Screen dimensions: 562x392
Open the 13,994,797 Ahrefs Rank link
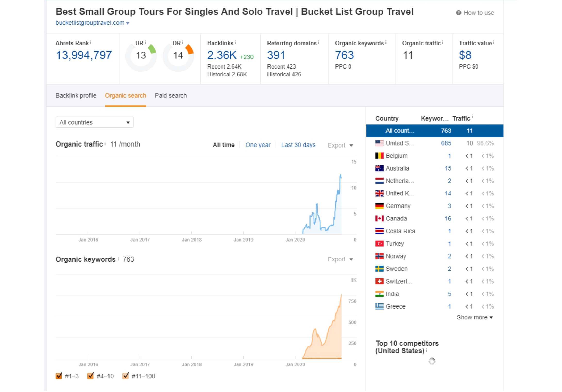[x=84, y=55]
